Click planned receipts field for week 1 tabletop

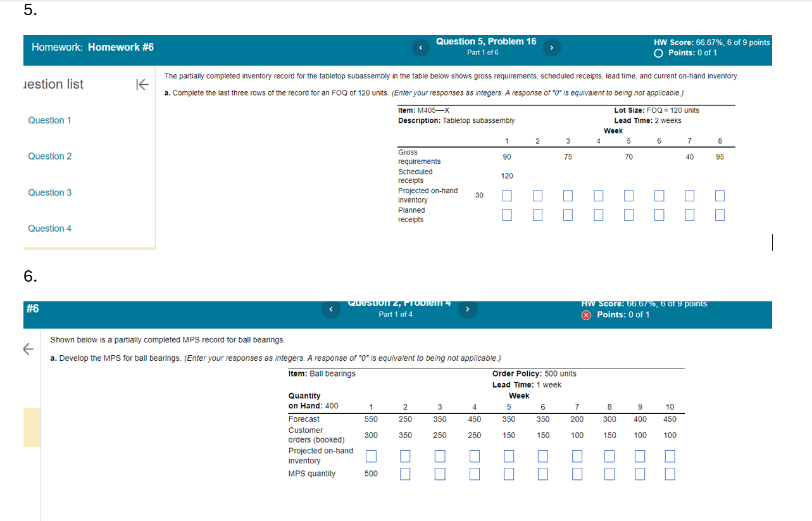(507, 215)
